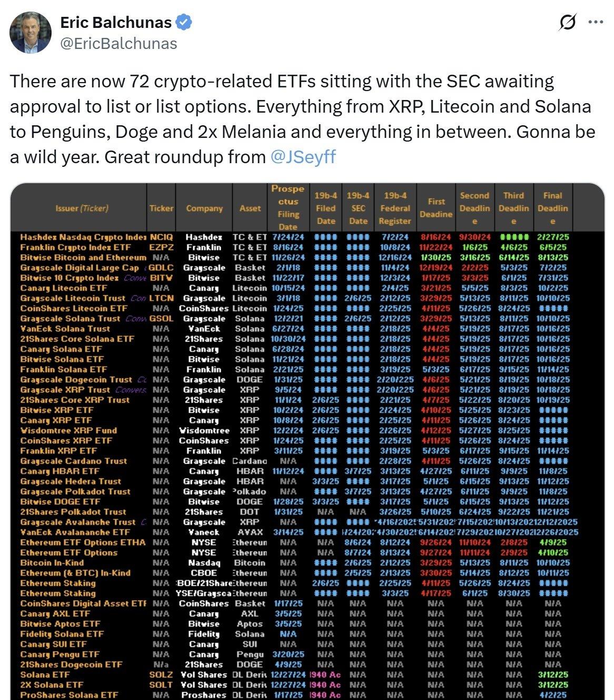Select the "Company" column header
Image resolution: width=614 pixels, height=700 pixels.
(x=204, y=208)
